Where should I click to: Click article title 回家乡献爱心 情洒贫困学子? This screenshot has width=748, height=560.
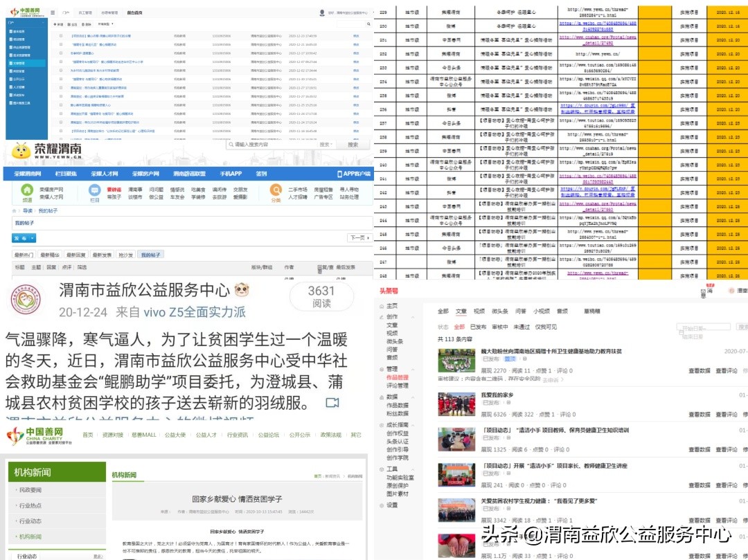tap(237, 499)
